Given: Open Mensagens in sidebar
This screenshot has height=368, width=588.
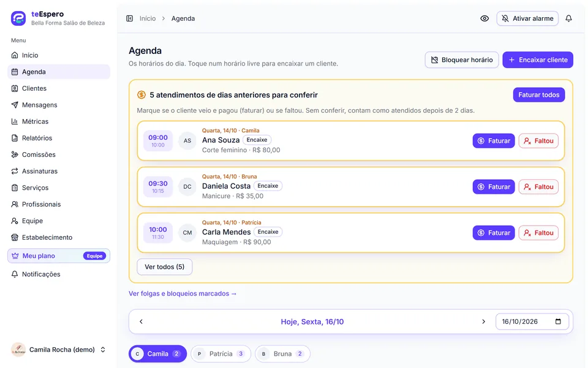Looking at the screenshot, I should click(x=59, y=105).
